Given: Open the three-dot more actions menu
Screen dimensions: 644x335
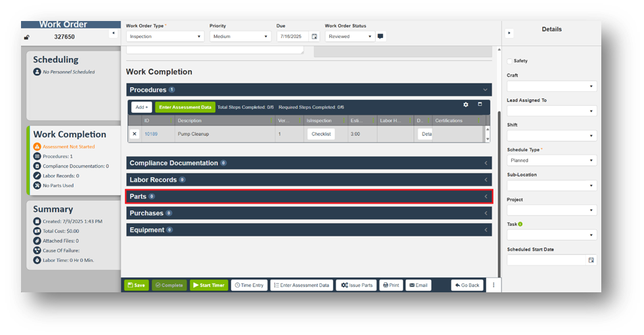Looking at the screenshot, I should [492, 285].
